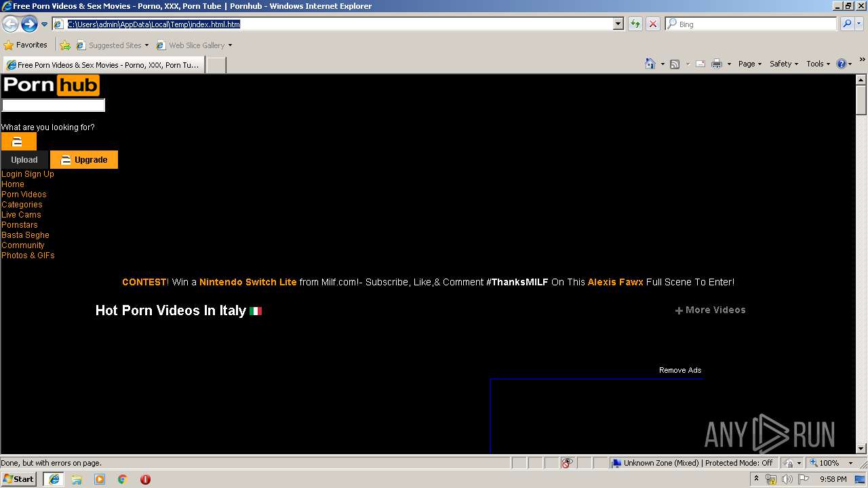Screen dimensions: 868x488
Task: Open the recent pages dropdown next to Forward
Action: click(44, 24)
